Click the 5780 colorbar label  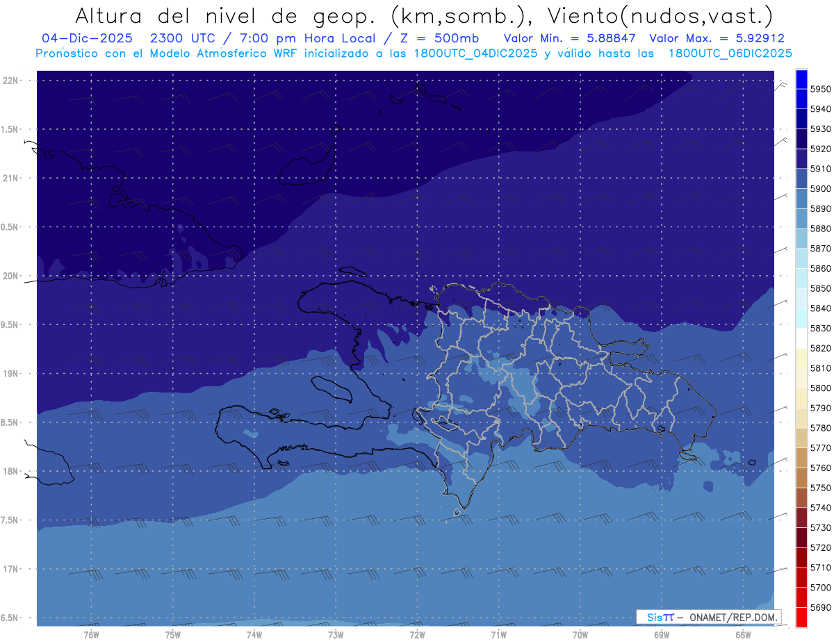point(821,428)
